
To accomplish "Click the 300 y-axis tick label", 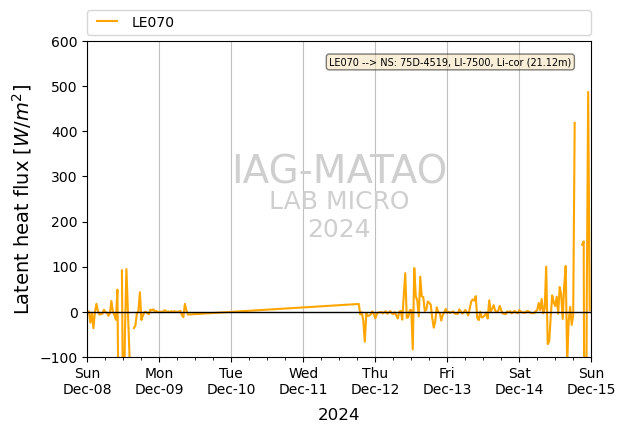I will pos(64,177).
